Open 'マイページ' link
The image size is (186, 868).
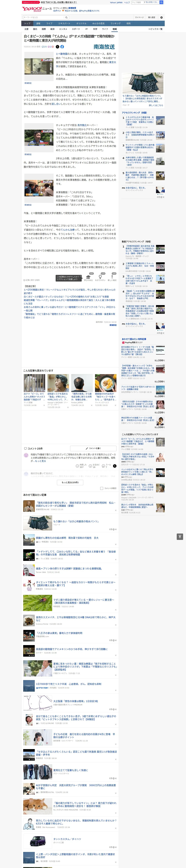pyautogui.click(x=139, y=18)
